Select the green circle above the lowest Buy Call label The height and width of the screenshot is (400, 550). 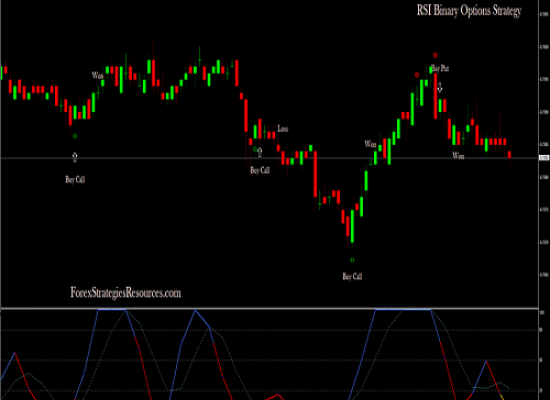pos(352,260)
